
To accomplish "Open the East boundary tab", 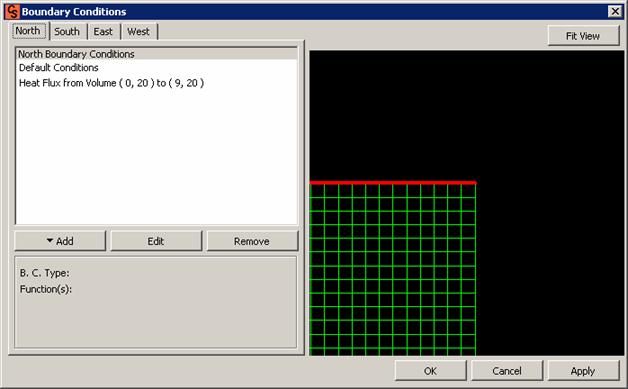I will pos(103,32).
